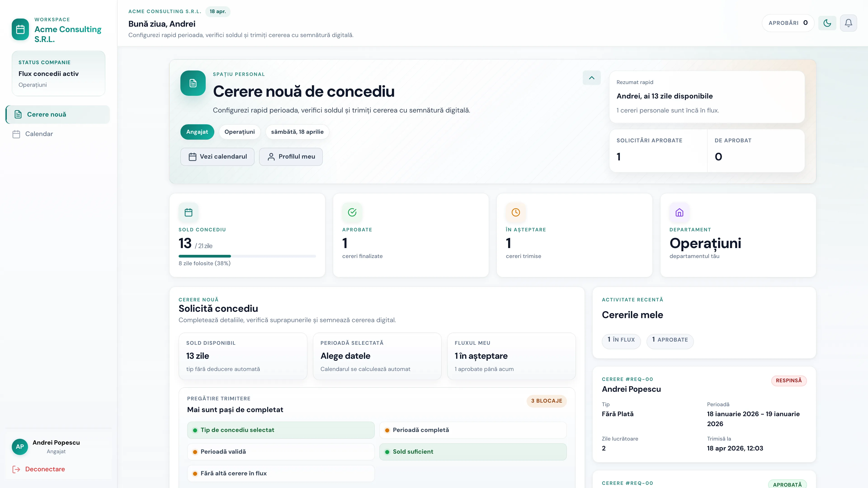Screen dimensions: 868x488
Task: Click the Departament home icon
Action: (x=679, y=212)
